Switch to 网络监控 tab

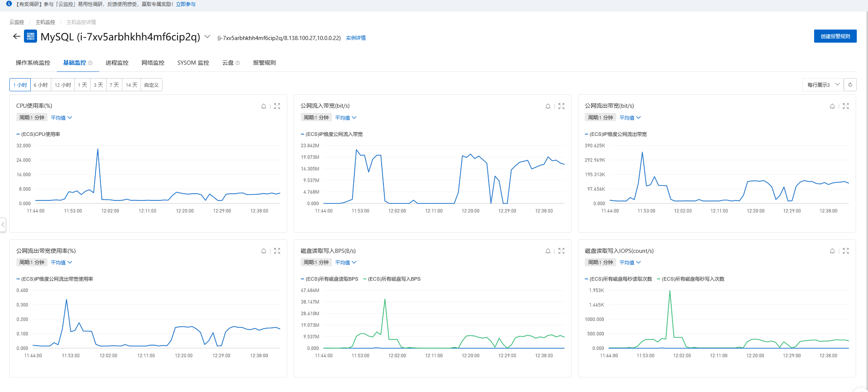tap(153, 63)
